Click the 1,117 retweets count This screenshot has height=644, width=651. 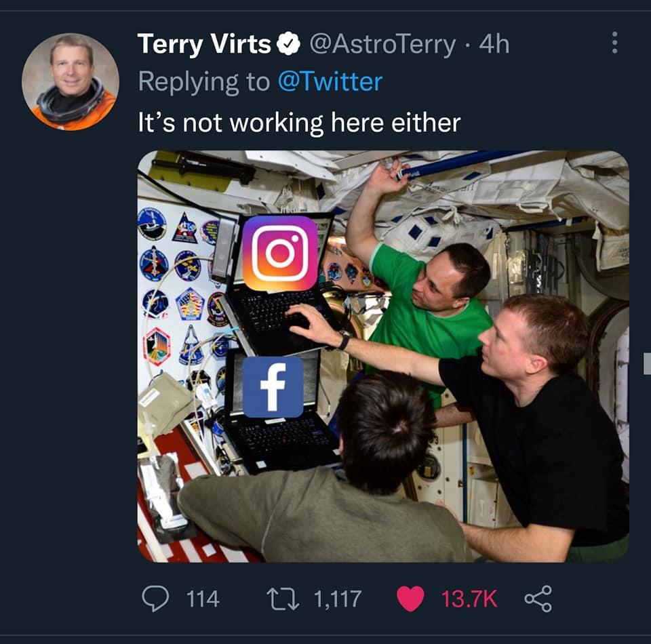click(x=338, y=599)
